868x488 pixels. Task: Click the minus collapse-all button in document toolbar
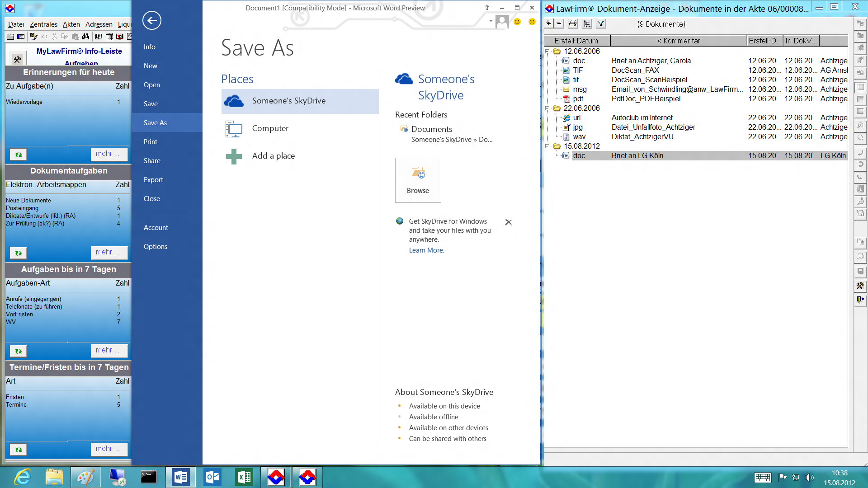coord(559,23)
